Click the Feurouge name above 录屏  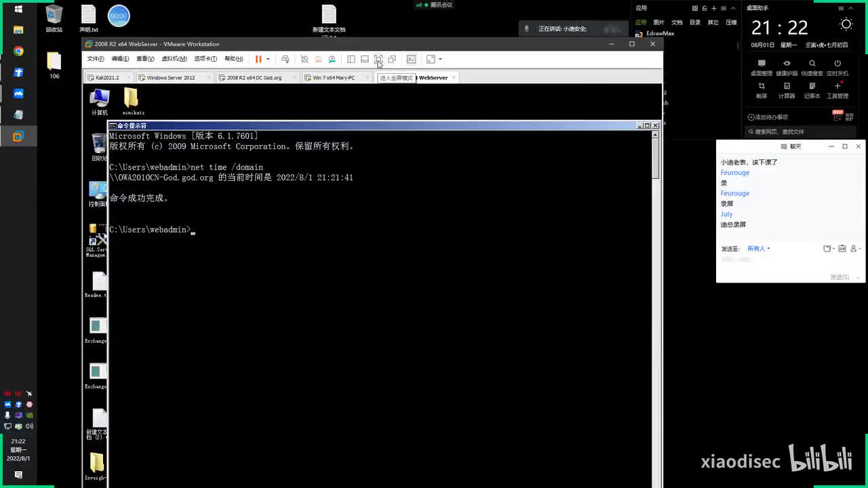click(x=735, y=193)
